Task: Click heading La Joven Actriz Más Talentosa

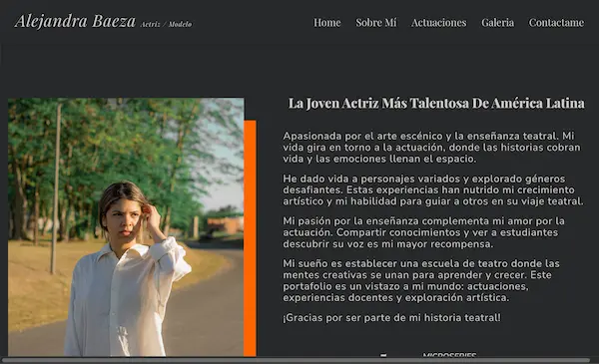Action: tap(436, 103)
